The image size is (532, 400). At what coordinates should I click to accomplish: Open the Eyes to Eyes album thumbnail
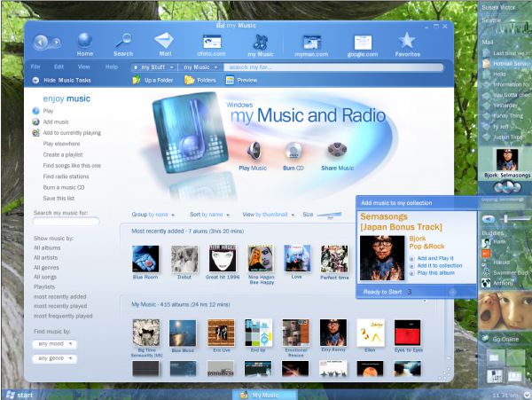(x=408, y=333)
